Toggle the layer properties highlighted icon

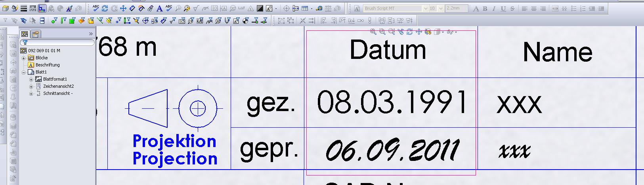[x=42, y=8]
